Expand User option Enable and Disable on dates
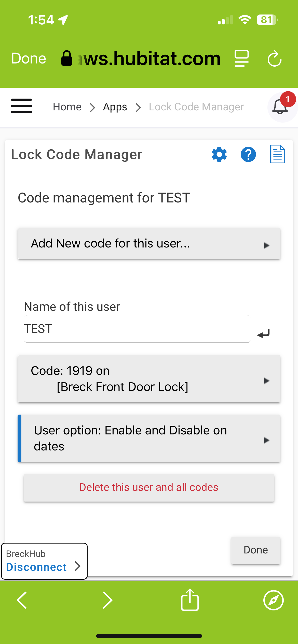 click(x=149, y=438)
